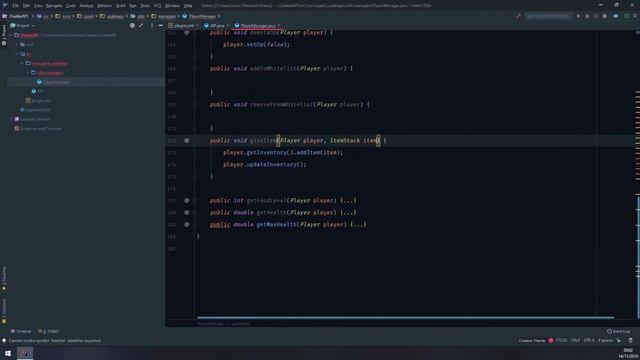Click the expand/collapse all arrows icon
This screenshot has height=360, width=640.
point(141,25)
